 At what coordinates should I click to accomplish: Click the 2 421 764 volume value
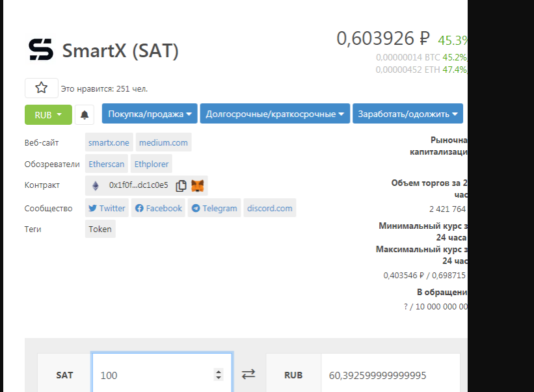(x=447, y=209)
